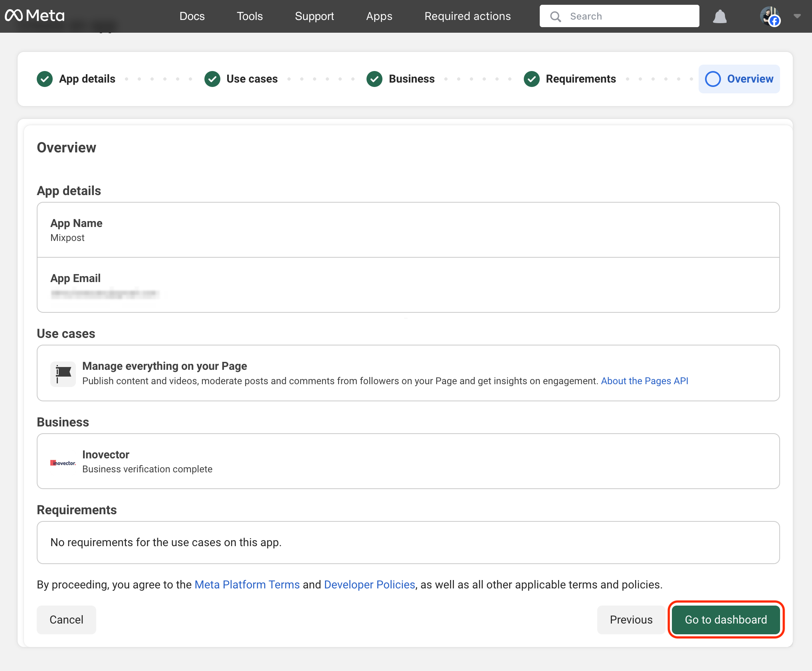
Task: Click the Requirements step checkmark
Action: (531, 79)
